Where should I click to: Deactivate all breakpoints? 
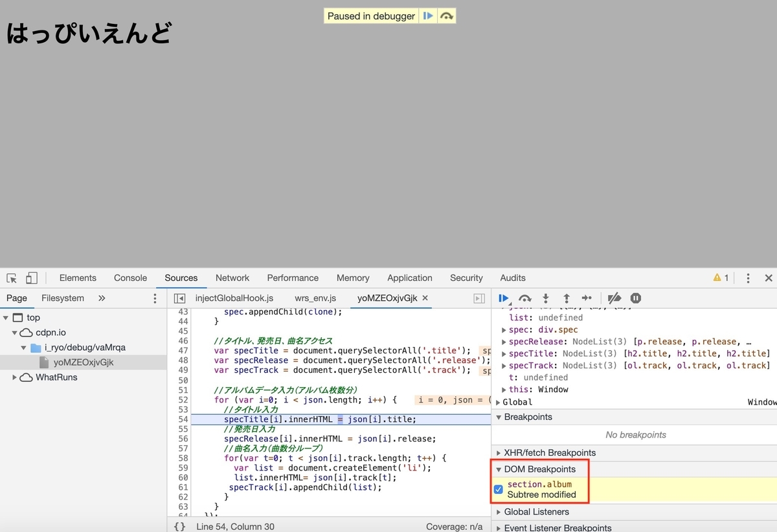[x=614, y=298]
